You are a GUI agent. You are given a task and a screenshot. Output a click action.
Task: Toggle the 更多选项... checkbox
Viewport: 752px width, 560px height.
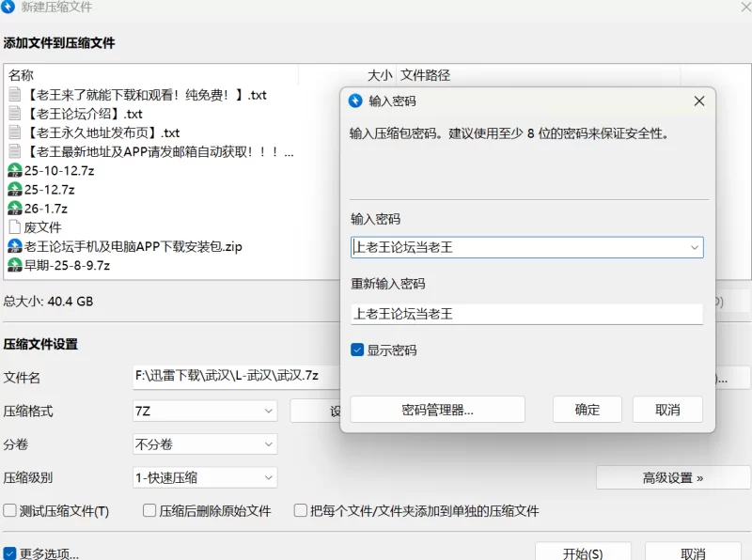click(x=9, y=553)
